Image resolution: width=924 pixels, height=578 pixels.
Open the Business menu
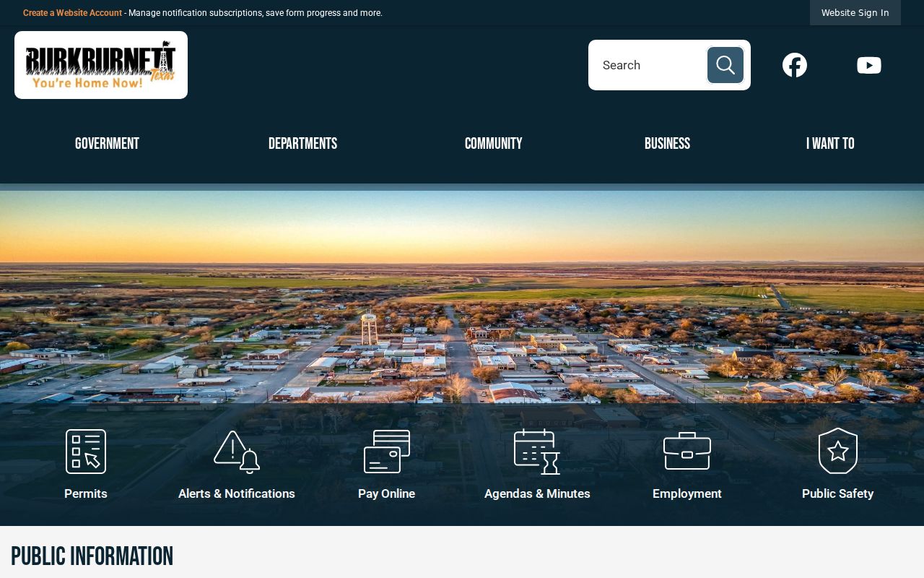click(x=667, y=144)
